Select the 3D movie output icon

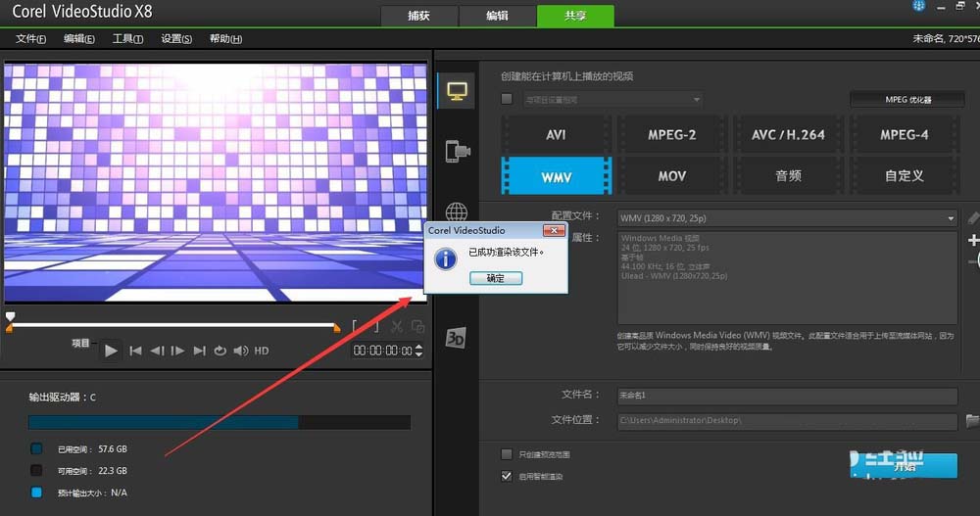click(456, 338)
